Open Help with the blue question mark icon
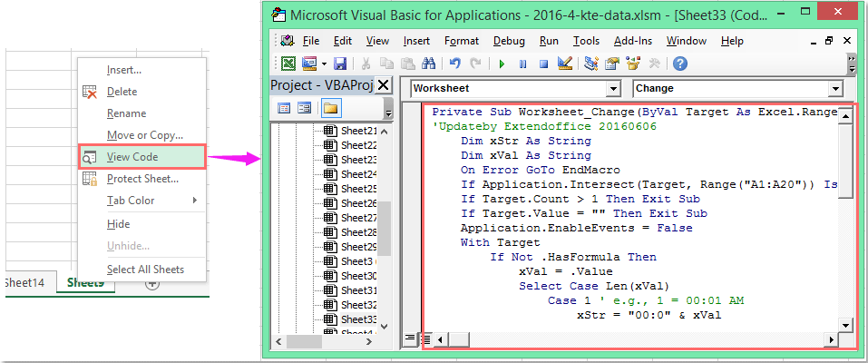This screenshot has height=363, width=868. [679, 64]
